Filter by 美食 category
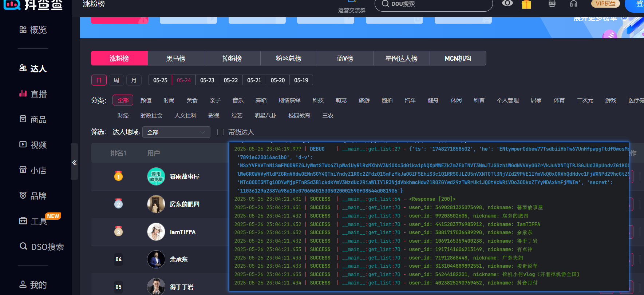Viewport: 644px width, 295px height. tap(192, 100)
